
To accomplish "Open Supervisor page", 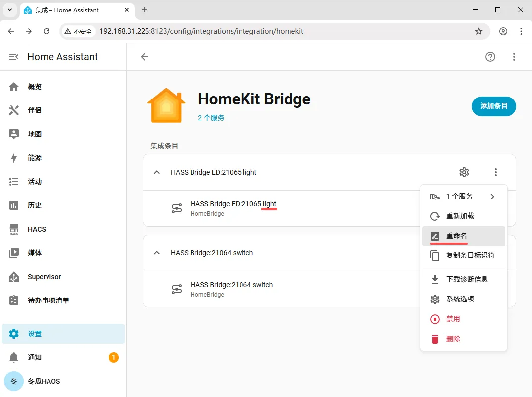I will pos(63,277).
